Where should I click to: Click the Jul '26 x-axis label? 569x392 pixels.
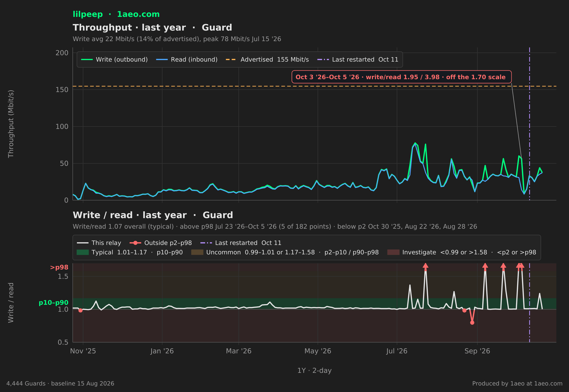pos(397,351)
